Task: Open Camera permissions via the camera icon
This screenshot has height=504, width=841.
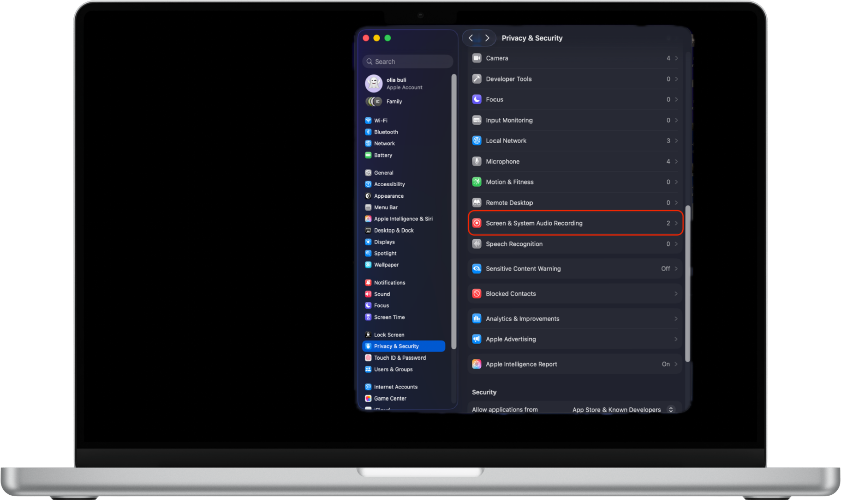Action: [477, 58]
